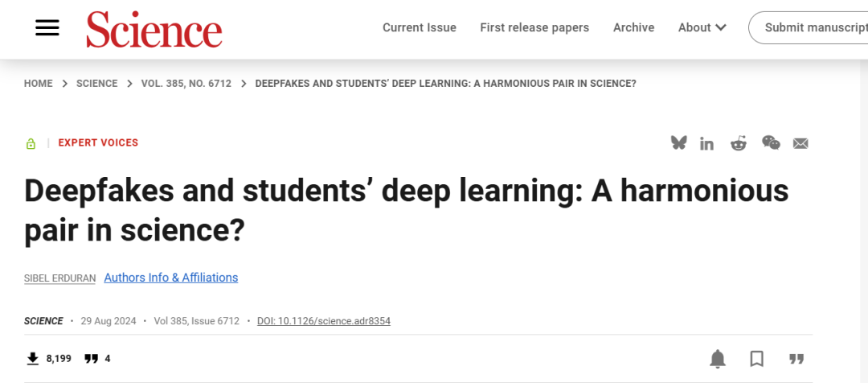The width and height of the screenshot is (868, 383).
Task: Click author name Sibel Erduran
Action: tap(60, 278)
